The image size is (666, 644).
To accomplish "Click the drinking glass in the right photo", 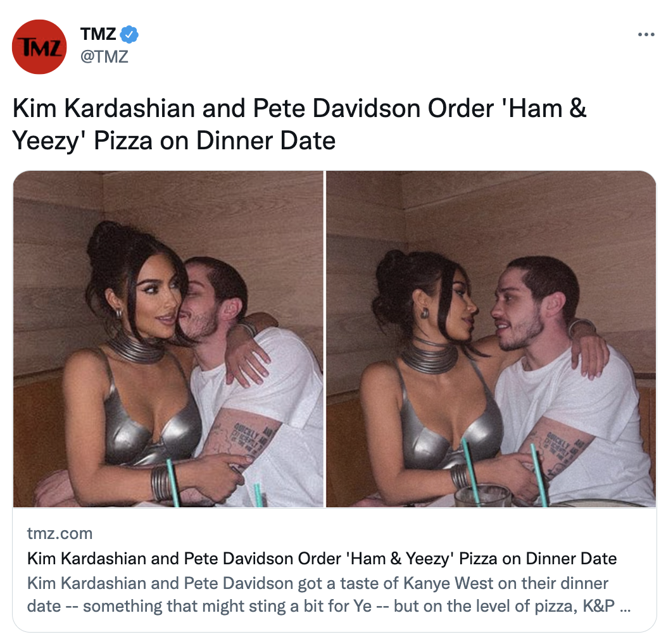I will tap(482, 496).
